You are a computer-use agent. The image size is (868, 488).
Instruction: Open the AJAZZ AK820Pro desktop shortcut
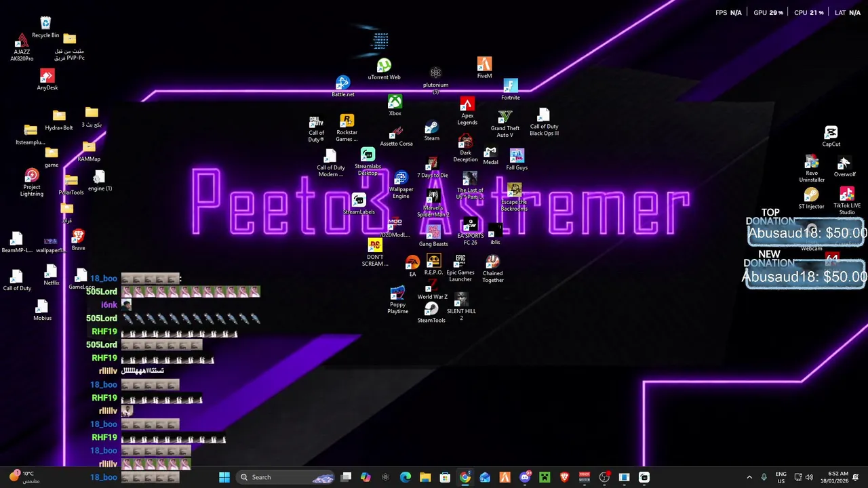[22, 47]
